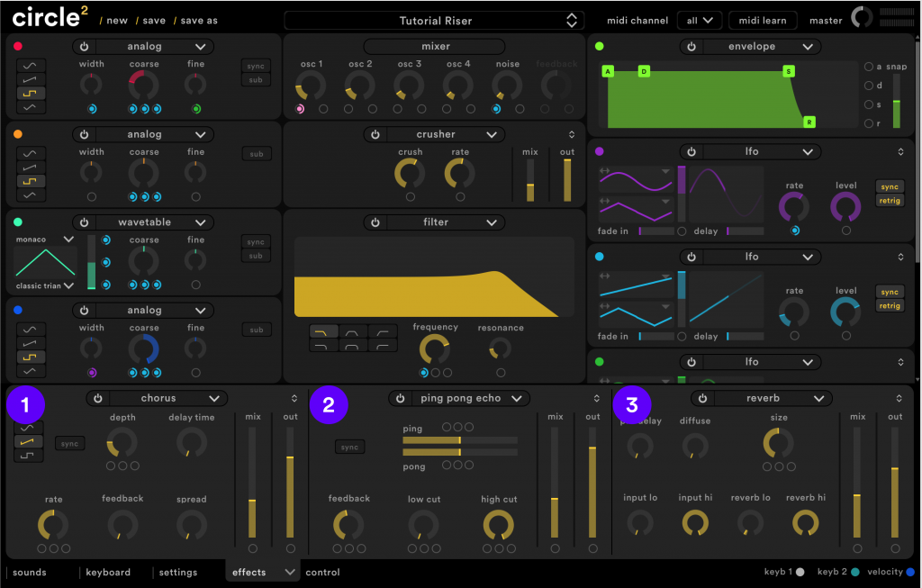Pick the sine waveform on the blue analog oscillator

30,330
